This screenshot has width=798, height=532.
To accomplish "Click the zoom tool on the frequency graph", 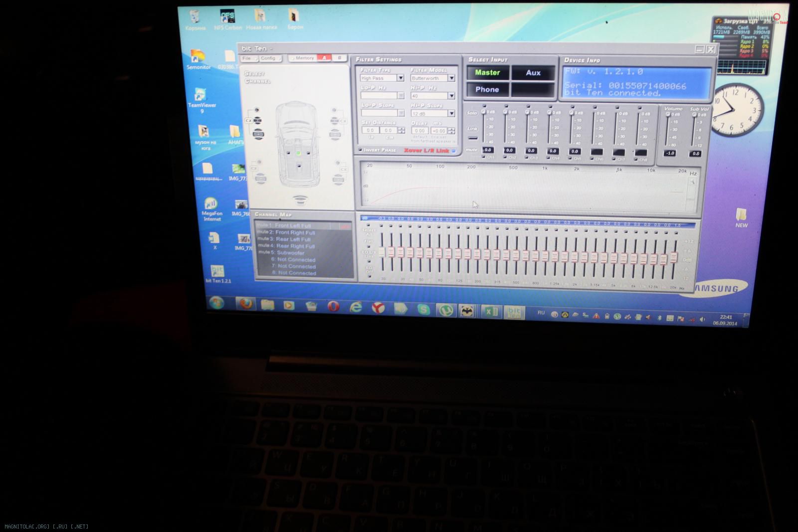I will (692, 182).
